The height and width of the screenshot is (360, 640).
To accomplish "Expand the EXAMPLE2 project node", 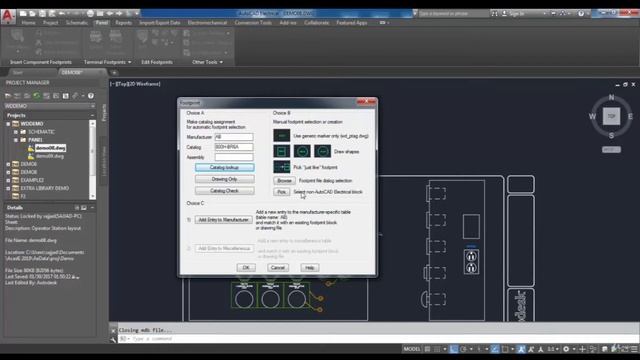I will point(8,180).
